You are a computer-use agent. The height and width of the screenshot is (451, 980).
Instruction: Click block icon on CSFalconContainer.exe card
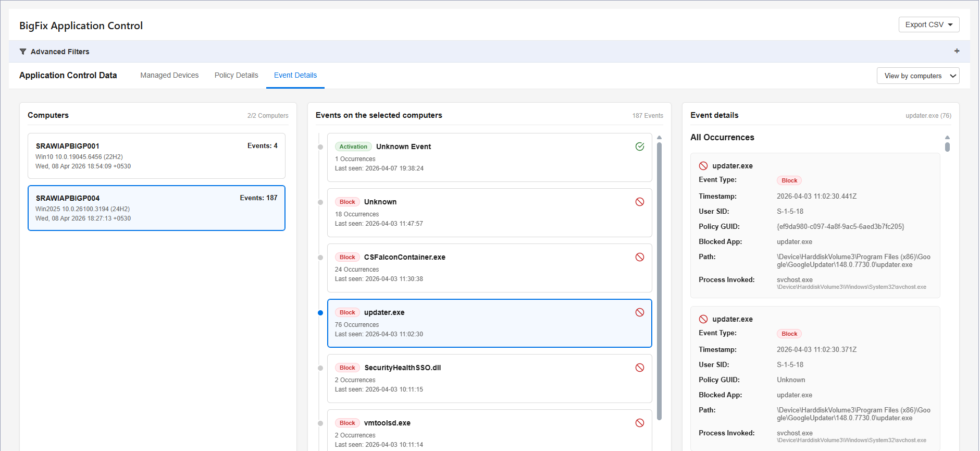tap(640, 257)
